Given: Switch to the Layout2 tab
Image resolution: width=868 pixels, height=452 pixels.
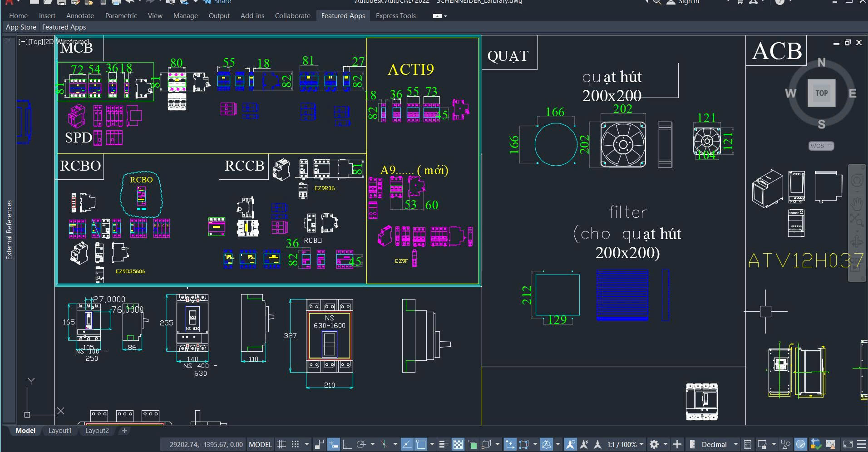Looking at the screenshot, I should coord(97,431).
